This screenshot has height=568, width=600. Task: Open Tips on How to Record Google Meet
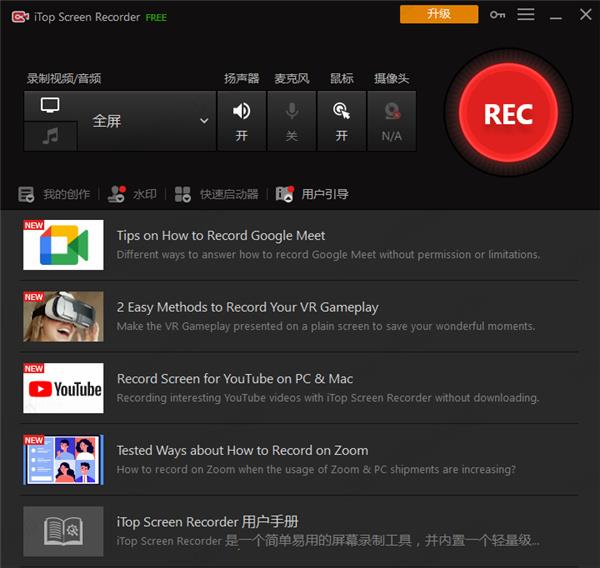point(221,235)
